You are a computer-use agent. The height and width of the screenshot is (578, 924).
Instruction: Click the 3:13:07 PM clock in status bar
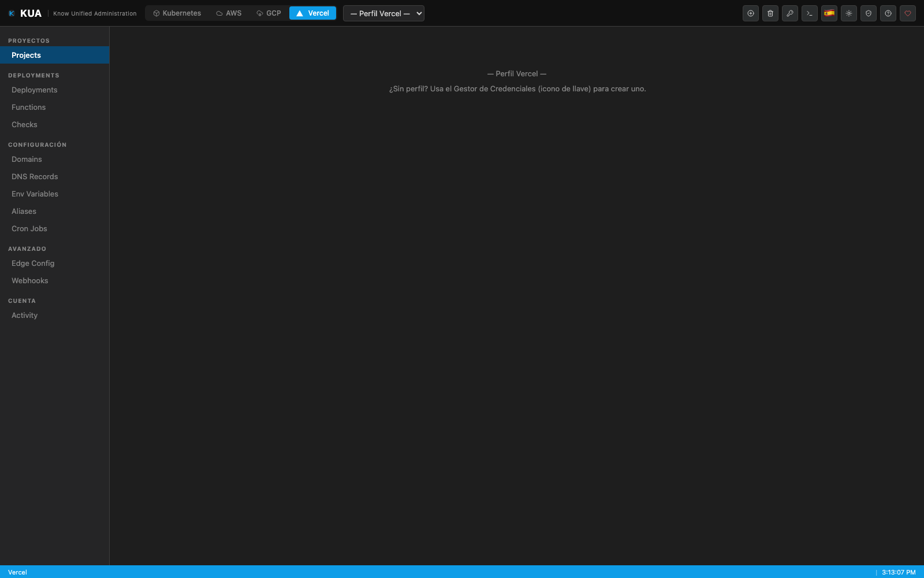click(899, 572)
